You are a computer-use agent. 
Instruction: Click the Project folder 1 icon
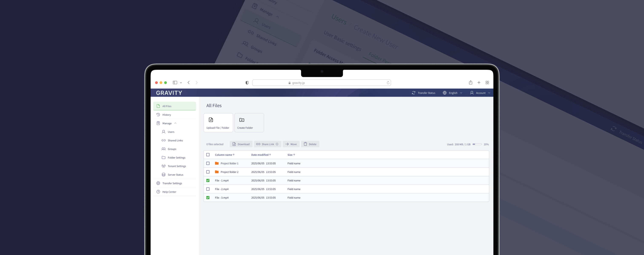(x=217, y=163)
